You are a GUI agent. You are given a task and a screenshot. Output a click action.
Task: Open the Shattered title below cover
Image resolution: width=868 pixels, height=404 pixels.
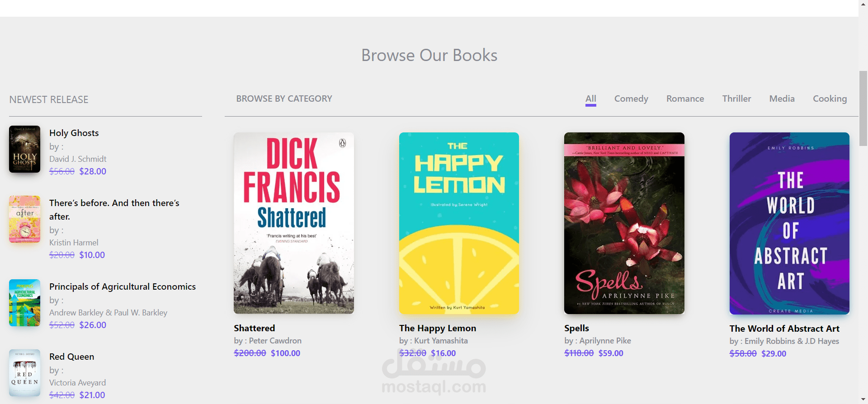[255, 328]
